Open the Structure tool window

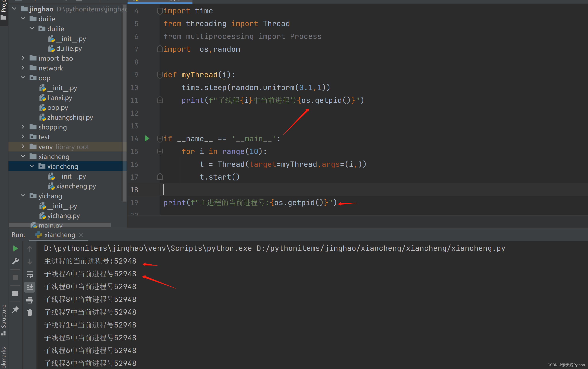4,320
